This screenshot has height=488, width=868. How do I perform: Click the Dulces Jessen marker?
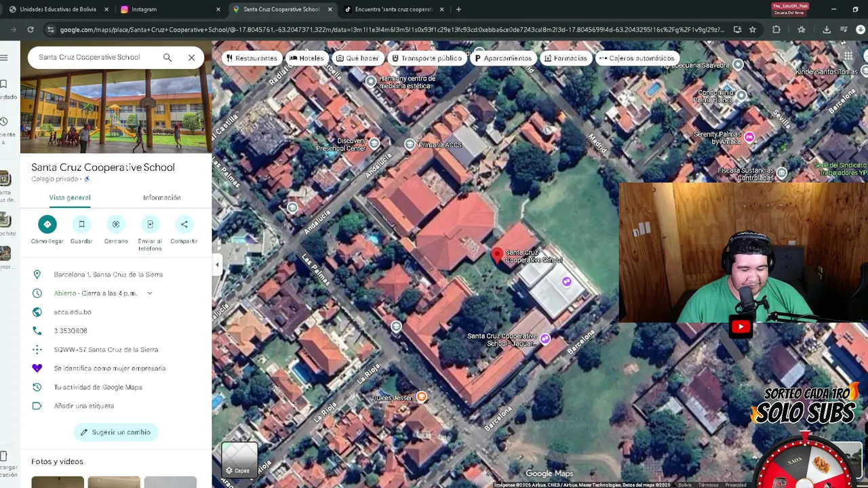(x=422, y=396)
